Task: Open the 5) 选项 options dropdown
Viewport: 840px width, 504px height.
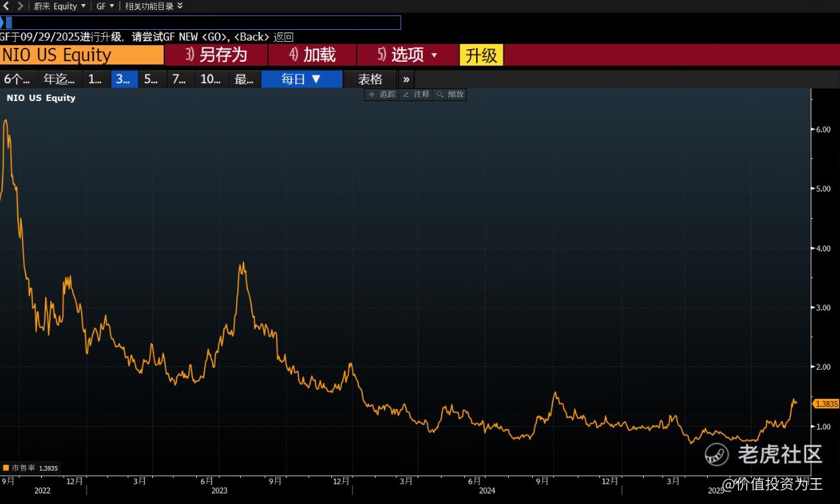Action: (408, 55)
